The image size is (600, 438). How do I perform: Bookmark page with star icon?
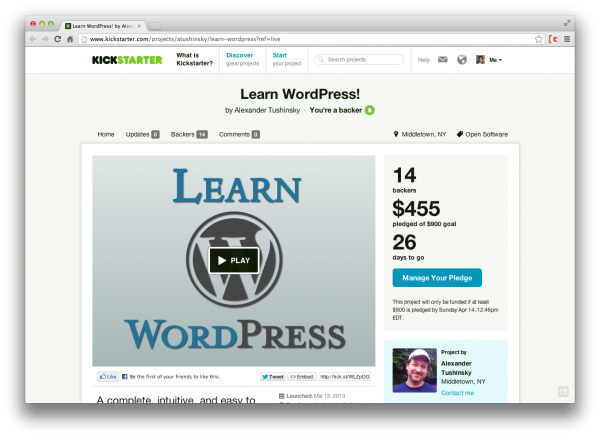point(539,39)
